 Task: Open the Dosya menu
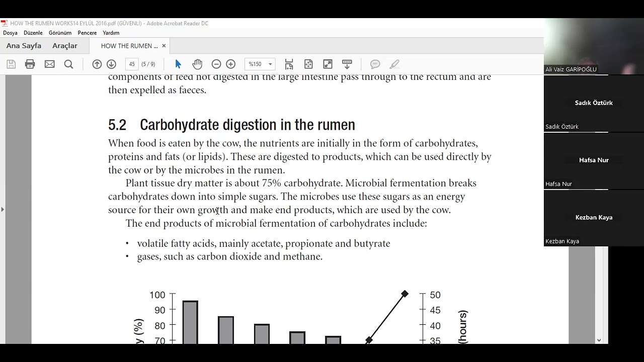tap(10, 33)
